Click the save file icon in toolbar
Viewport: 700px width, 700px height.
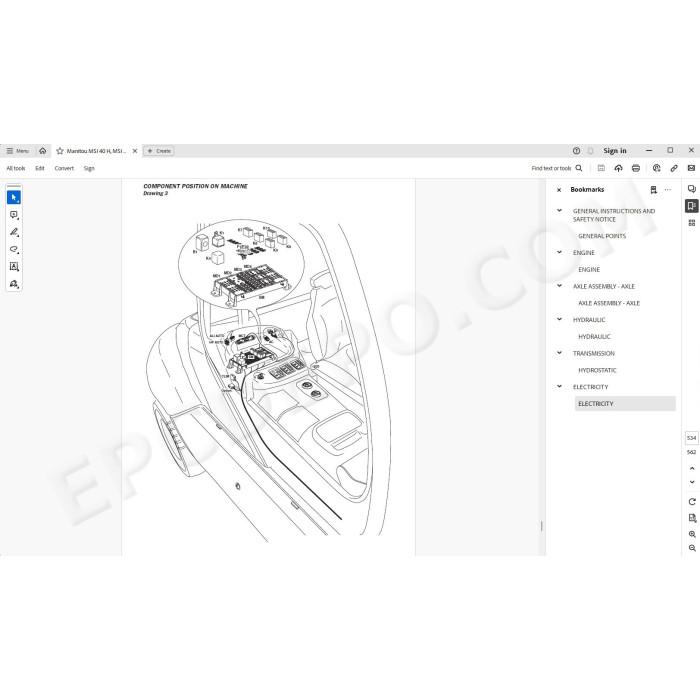[601, 168]
